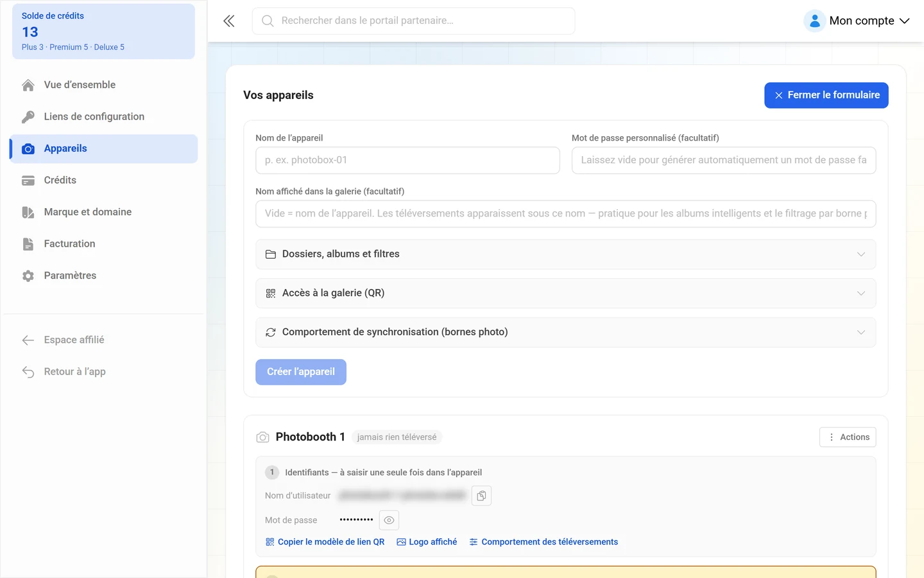Click the return arrow icon for Retour à l'app
Viewport: 924px width, 578px height.
(x=28, y=372)
